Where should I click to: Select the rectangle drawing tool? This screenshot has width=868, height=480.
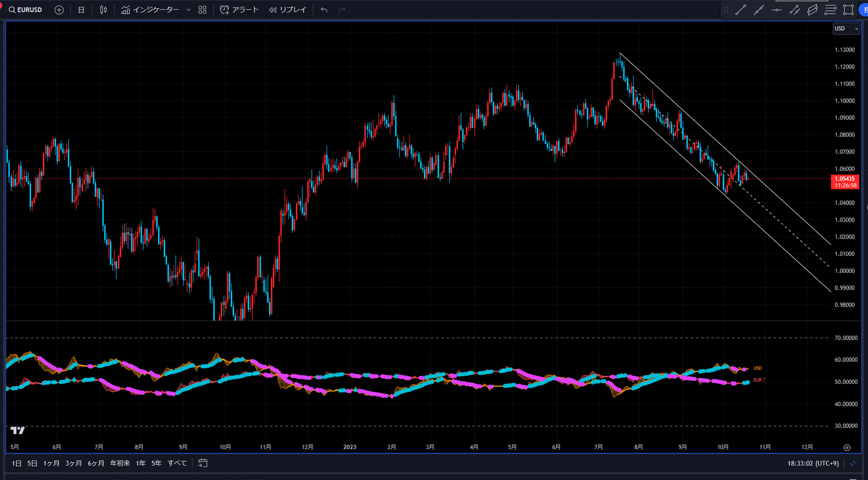coord(848,10)
